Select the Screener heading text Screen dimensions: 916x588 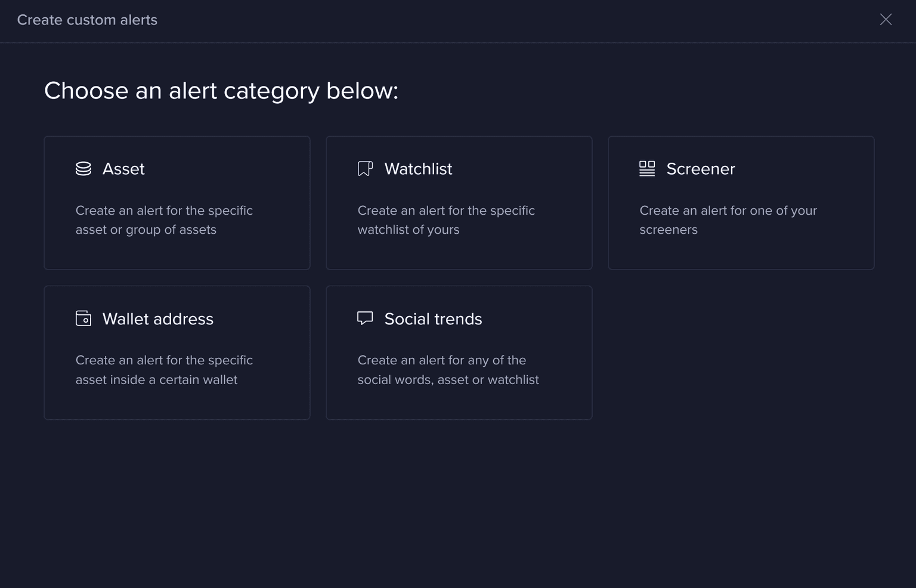point(701,169)
